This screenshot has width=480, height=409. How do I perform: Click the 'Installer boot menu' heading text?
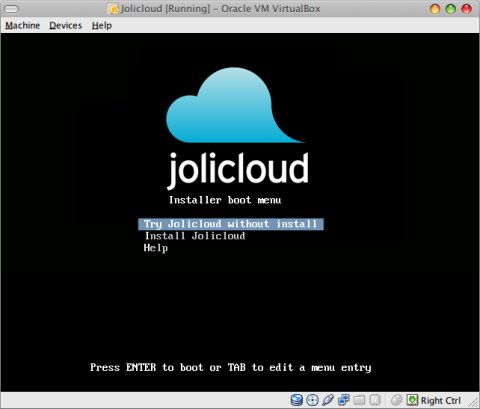tap(225, 200)
